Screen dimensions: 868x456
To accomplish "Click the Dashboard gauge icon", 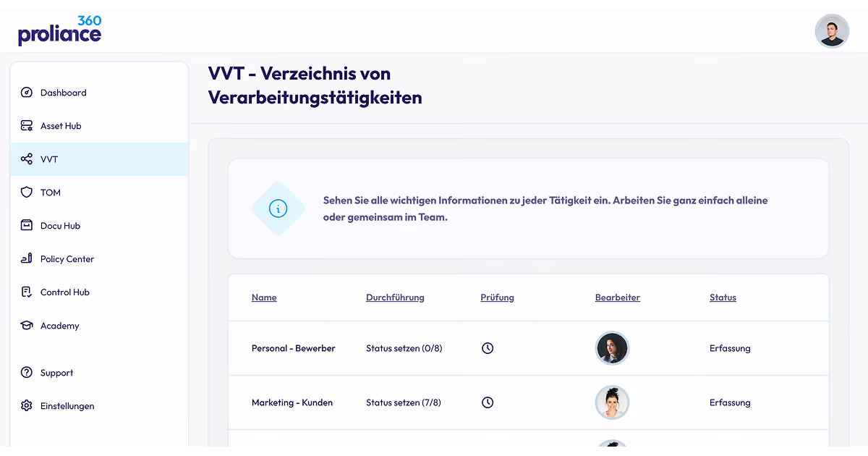I will click(x=27, y=93).
